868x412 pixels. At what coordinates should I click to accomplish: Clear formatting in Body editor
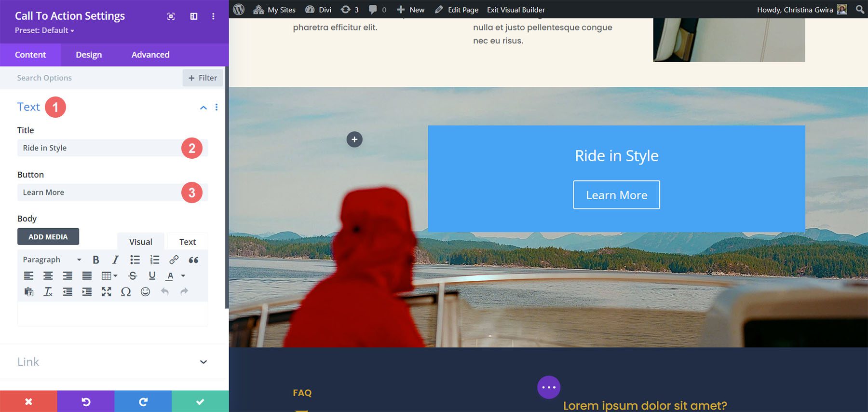coord(48,291)
